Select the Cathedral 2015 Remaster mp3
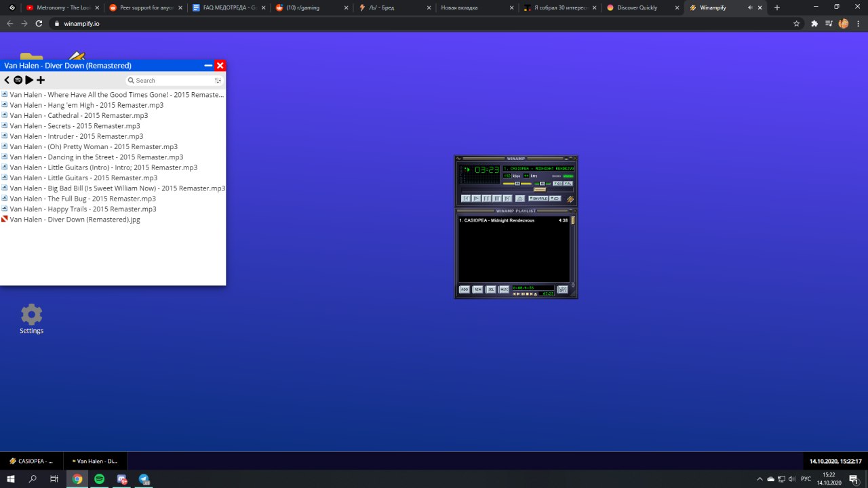Screen dimensions: 868x488 (75, 115)
